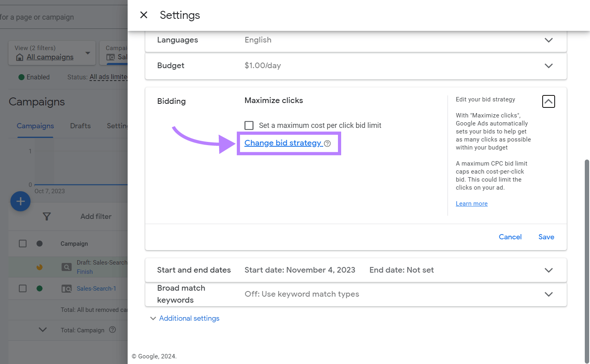Image resolution: width=590 pixels, height=364 pixels.
Task: Open the Settings tab in campaigns view
Action: click(118, 126)
